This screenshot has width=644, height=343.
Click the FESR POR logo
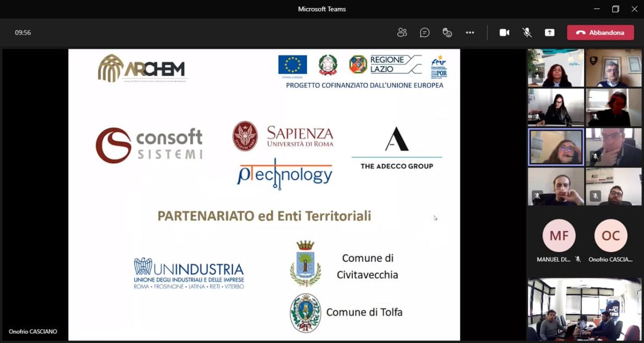pos(439,66)
